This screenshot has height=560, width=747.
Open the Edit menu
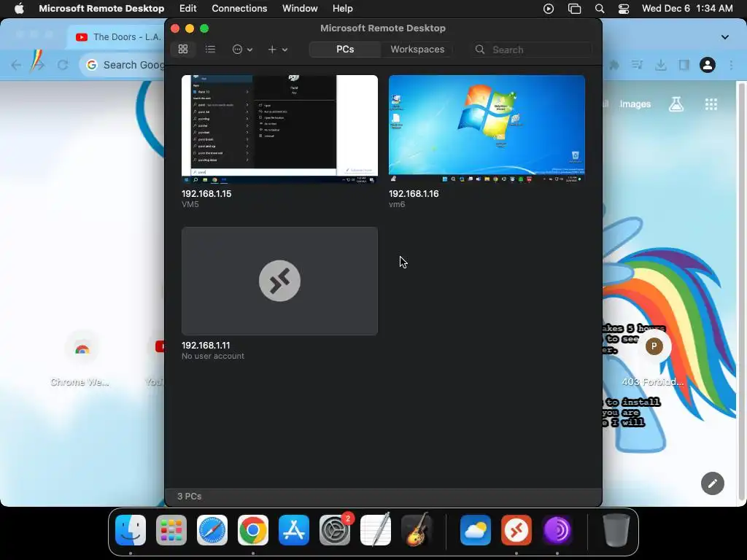[187, 9]
